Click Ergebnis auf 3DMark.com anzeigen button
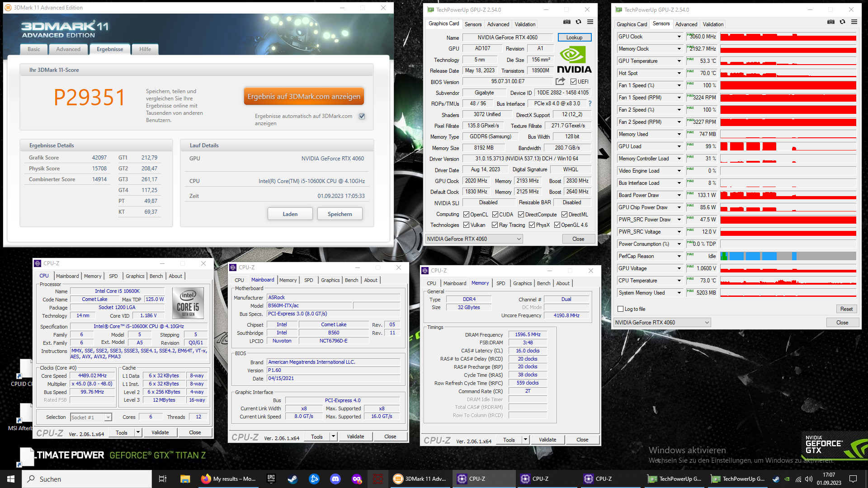 tap(304, 96)
